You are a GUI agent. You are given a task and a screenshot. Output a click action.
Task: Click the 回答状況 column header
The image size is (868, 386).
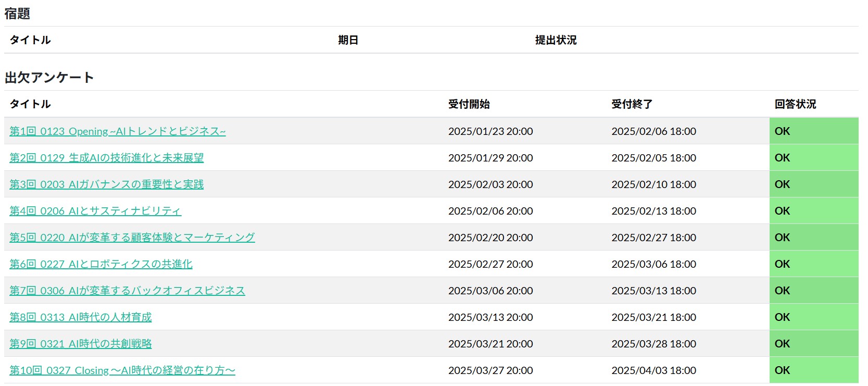click(795, 104)
